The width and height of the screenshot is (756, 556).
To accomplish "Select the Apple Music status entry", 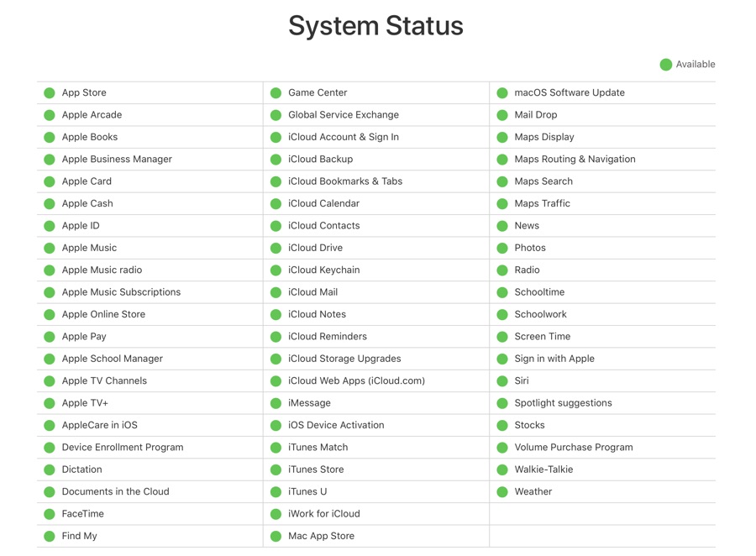I will 150,248.
